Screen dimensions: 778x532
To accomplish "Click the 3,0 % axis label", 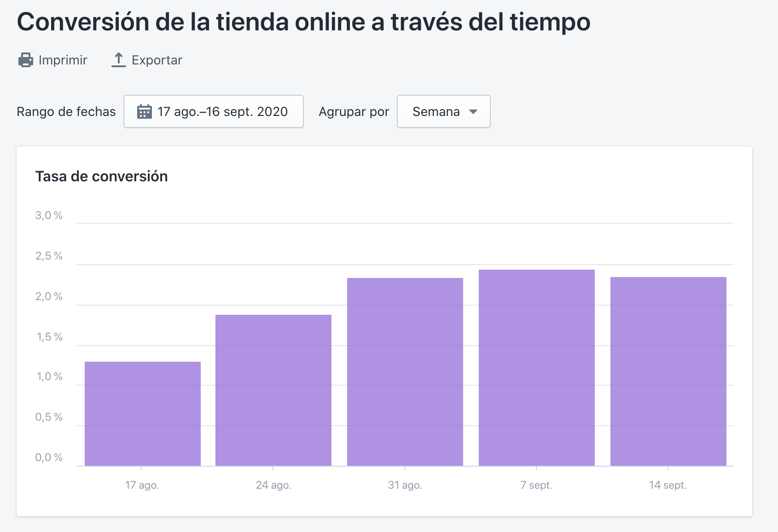I will [49, 215].
